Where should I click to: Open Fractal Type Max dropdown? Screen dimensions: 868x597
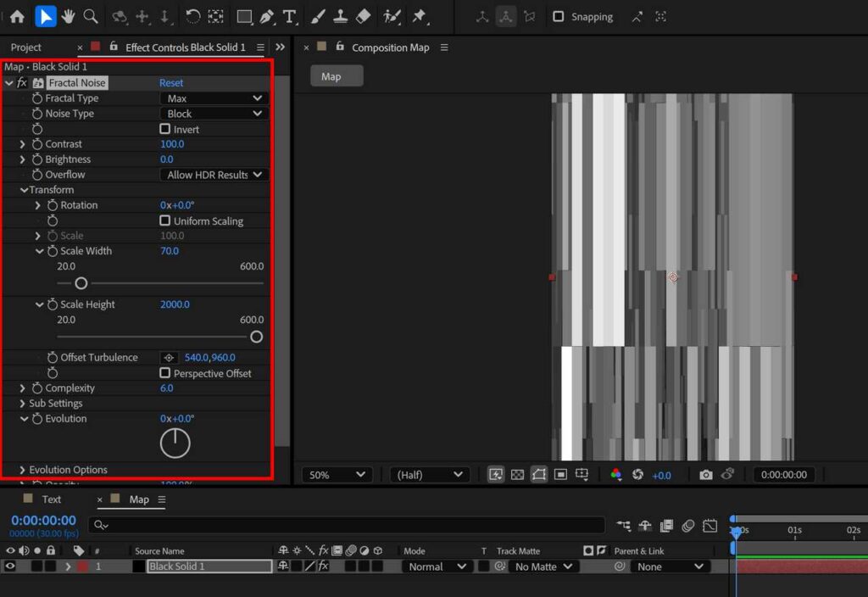(214, 98)
